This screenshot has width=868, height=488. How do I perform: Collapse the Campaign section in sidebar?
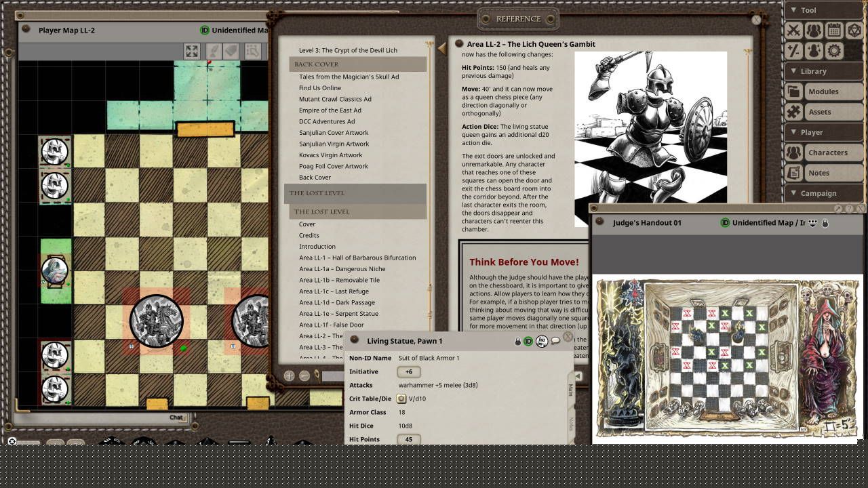pos(824,193)
